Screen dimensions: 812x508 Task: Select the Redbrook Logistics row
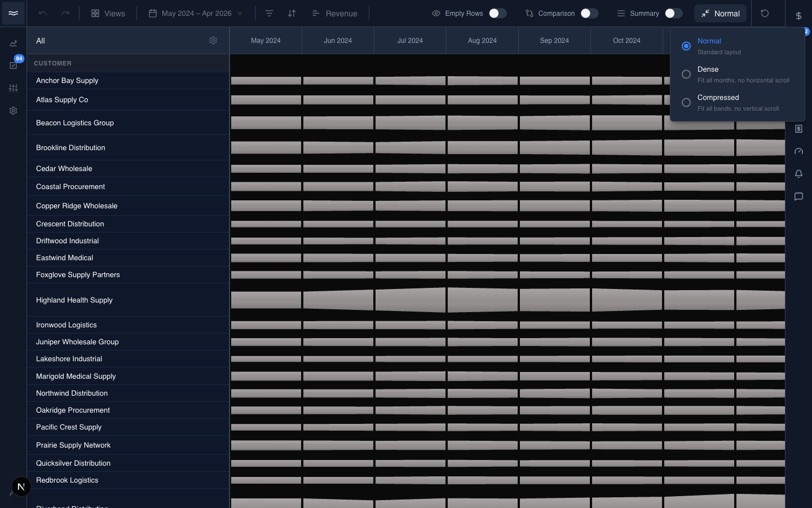pos(128,480)
